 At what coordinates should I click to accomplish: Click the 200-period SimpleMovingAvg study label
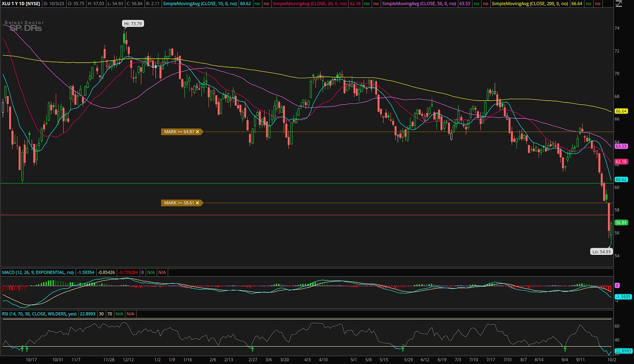pos(530,3)
